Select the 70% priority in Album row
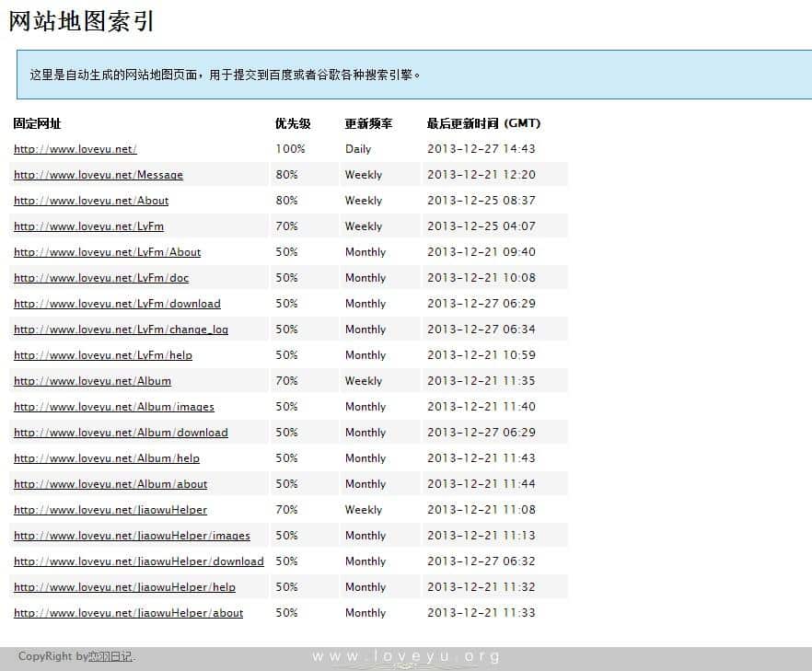Image resolution: width=812 pixels, height=671 pixels. coord(287,381)
